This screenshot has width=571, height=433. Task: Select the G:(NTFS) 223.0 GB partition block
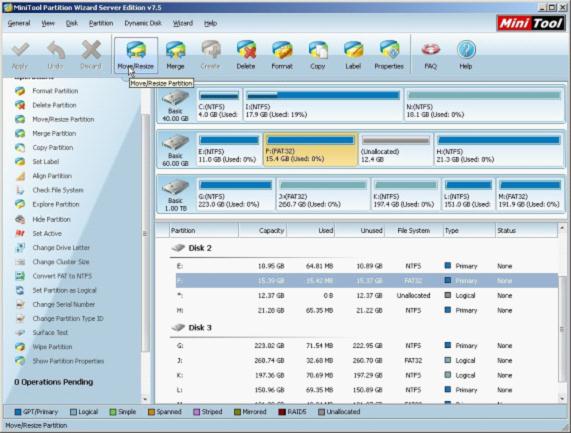click(236, 194)
